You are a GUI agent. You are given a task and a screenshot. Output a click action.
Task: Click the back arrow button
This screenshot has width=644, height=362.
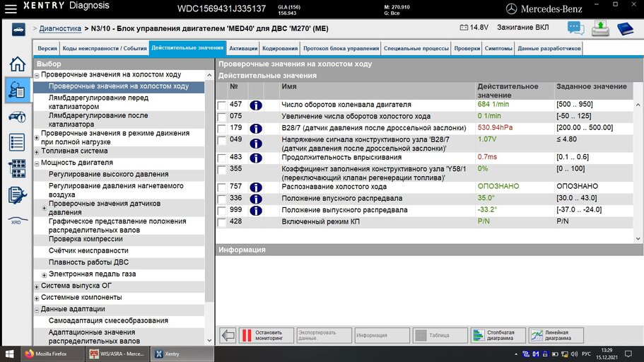(x=228, y=335)
